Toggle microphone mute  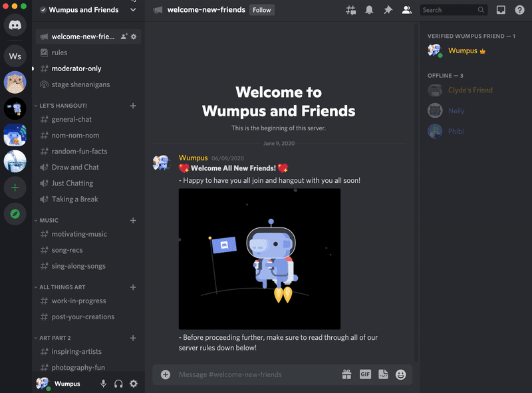tap(103, 384)
